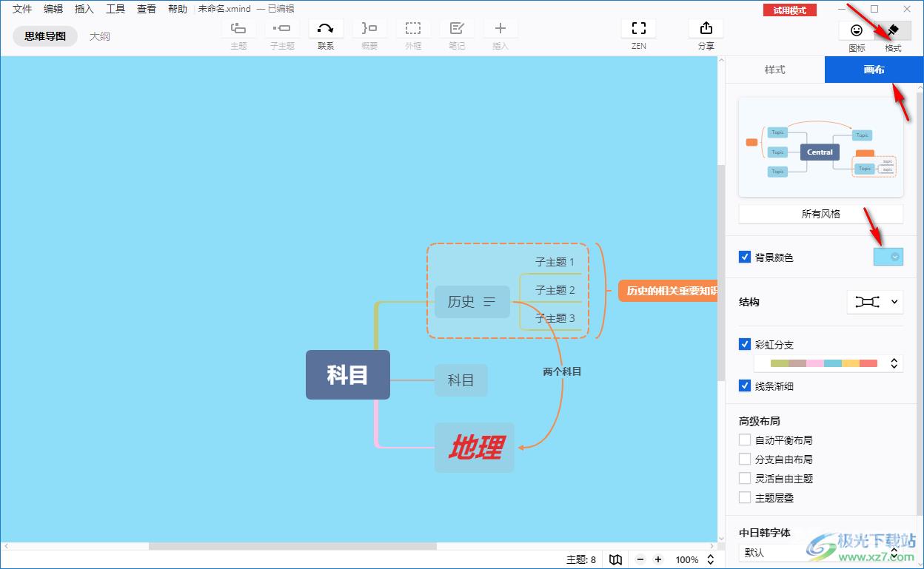Open the 中日韩字体 默认 dropdown
This screenshot has height=569, width=924.
(821, 552)
